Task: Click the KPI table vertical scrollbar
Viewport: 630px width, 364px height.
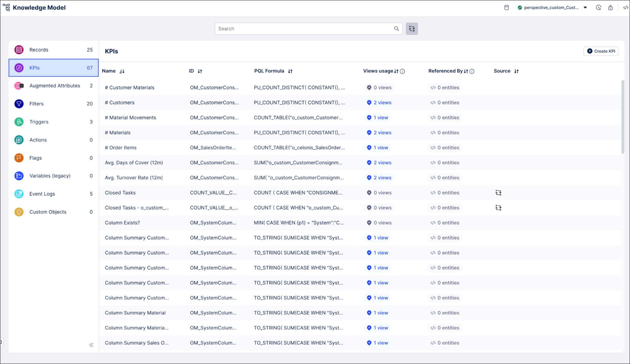Action: coord(622,117)
